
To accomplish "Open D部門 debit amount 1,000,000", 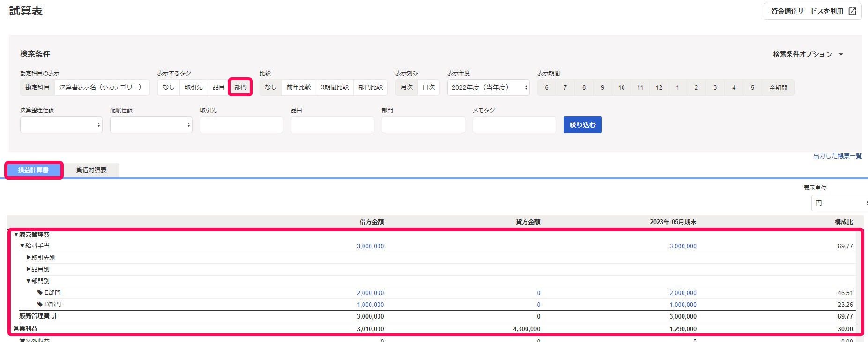I will pos(371,305).
